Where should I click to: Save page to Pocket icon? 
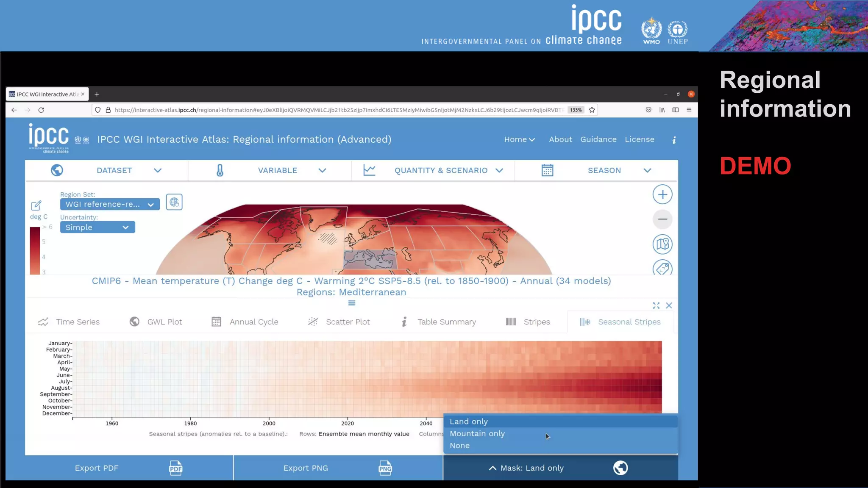pyautogui.click(x=648, y=110)
